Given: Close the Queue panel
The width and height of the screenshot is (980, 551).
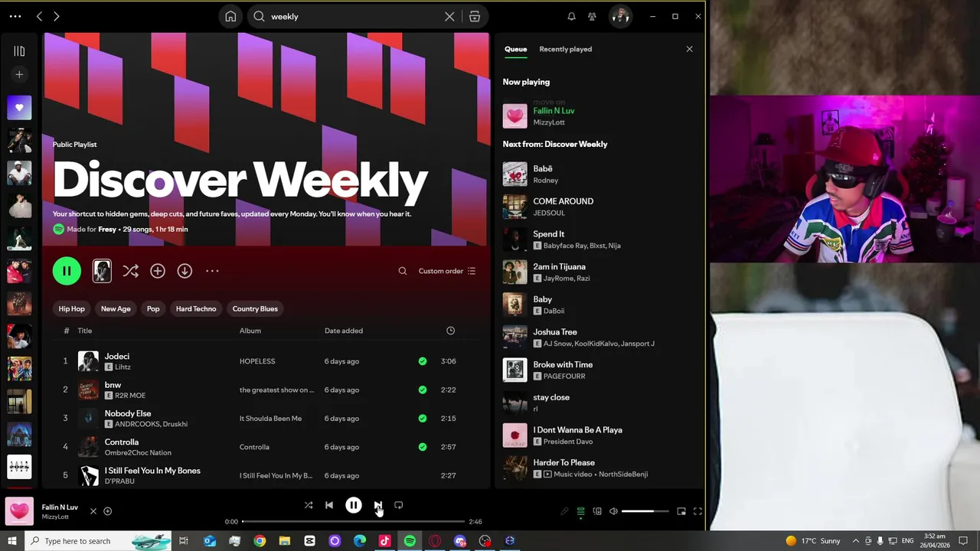Looking at the screenshot, I should pos(689,49).
